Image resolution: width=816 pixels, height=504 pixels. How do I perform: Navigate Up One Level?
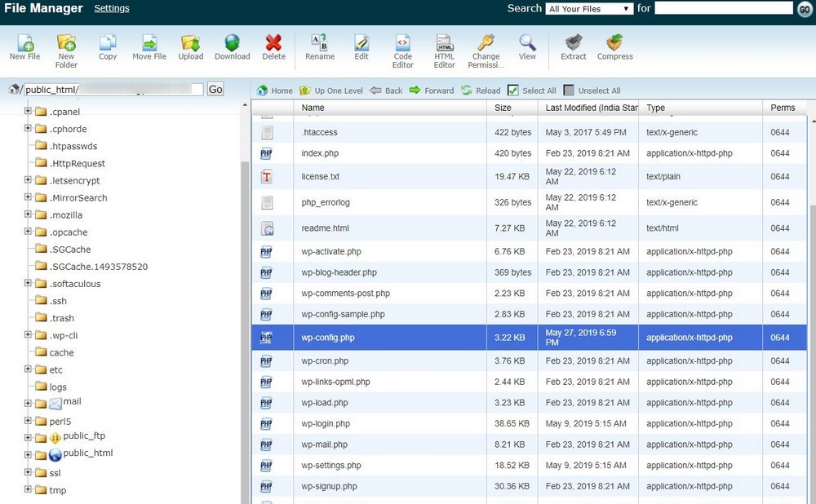[331, 91]
